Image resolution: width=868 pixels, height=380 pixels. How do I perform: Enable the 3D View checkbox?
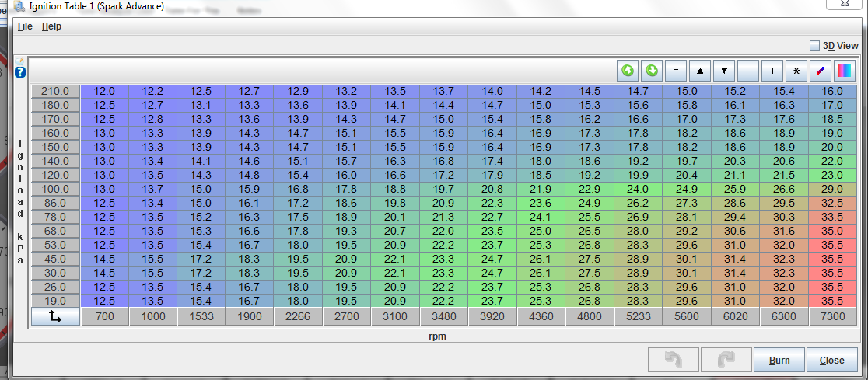pos(815,45)
